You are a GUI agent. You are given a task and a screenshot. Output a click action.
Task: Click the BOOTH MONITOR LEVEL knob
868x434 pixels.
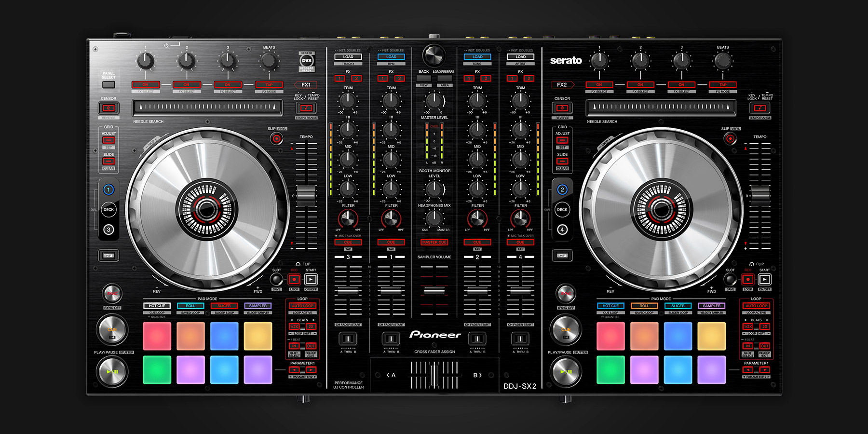(434, 189)
